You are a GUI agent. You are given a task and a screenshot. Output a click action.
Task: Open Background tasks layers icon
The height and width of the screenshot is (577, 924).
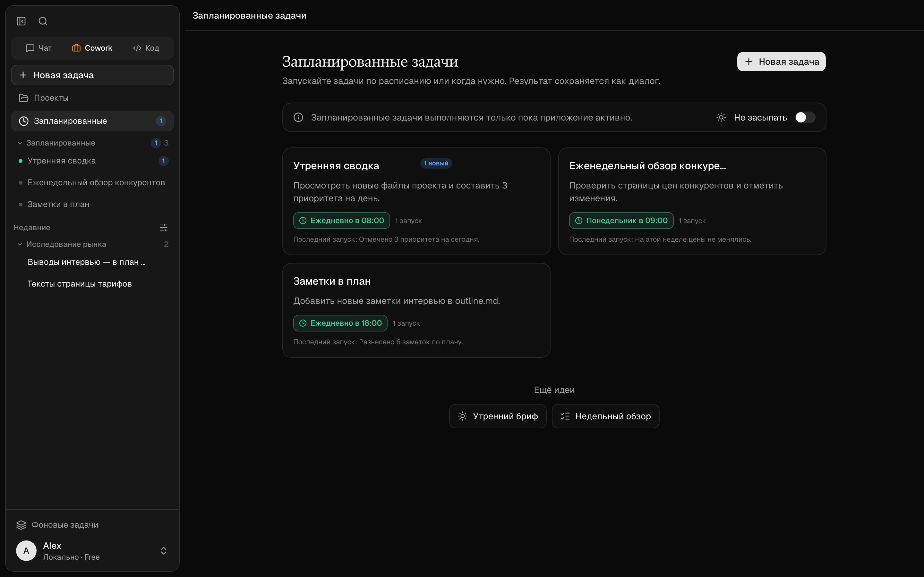pyautogui.click(x=21, y=525)
